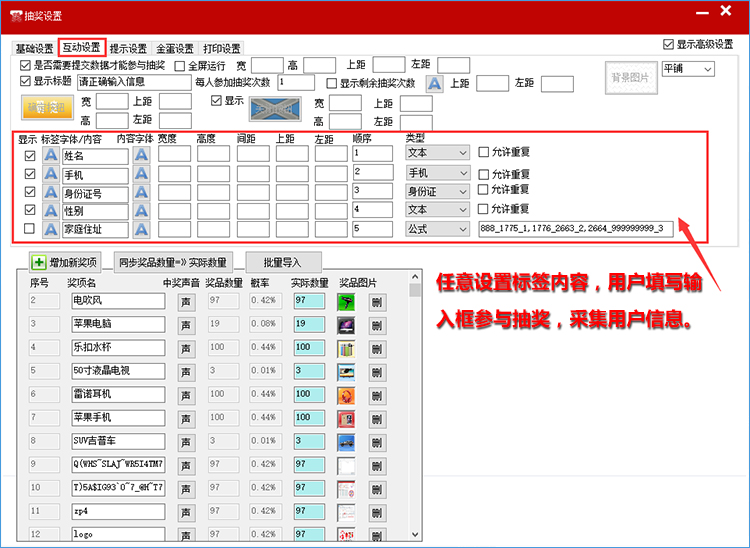Expand the 公式 type dropdown
750x548 pixels.
[x=437, y=229]
